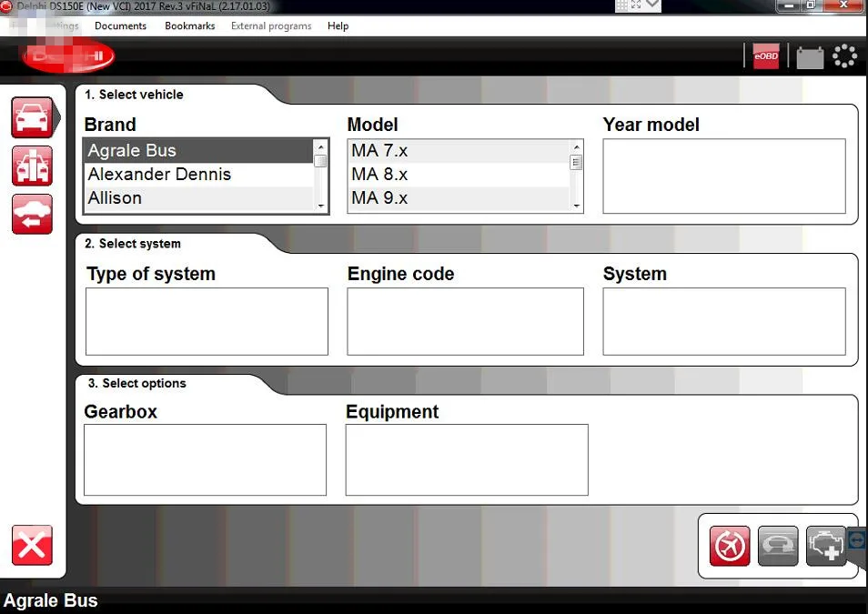Select Alexander Dennis in Brand list

(160, 175)
